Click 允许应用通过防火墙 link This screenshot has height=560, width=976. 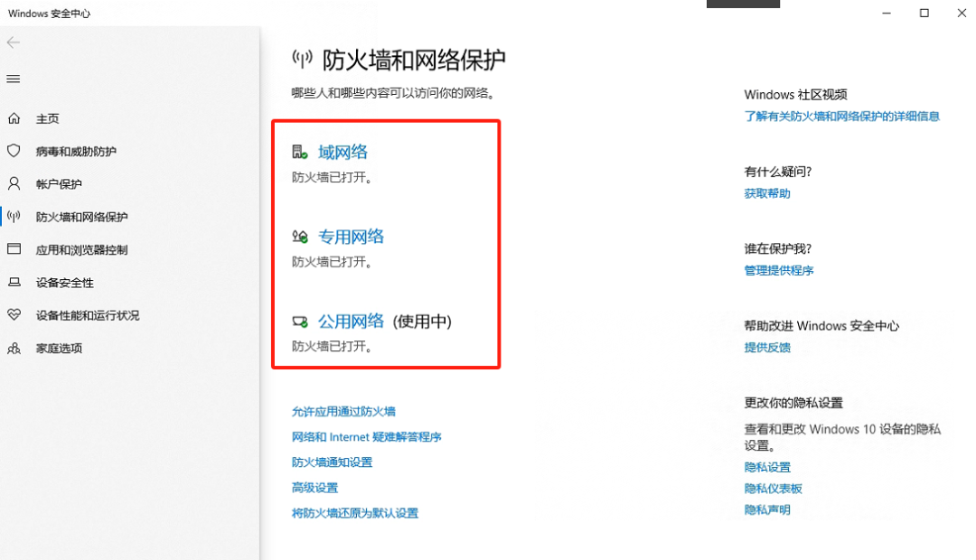click(x=343, y=411)
